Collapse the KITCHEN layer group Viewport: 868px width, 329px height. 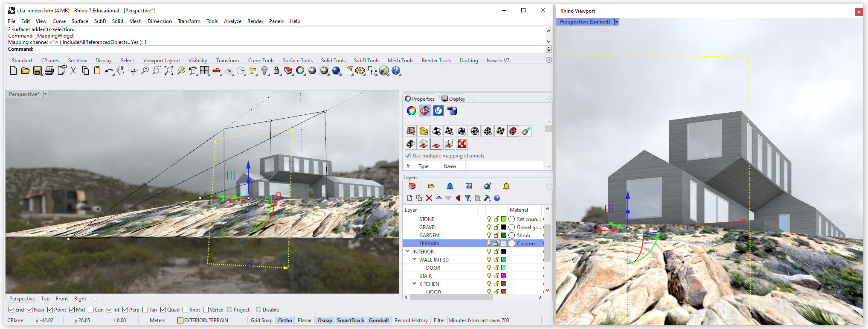(x=414, y=284)
